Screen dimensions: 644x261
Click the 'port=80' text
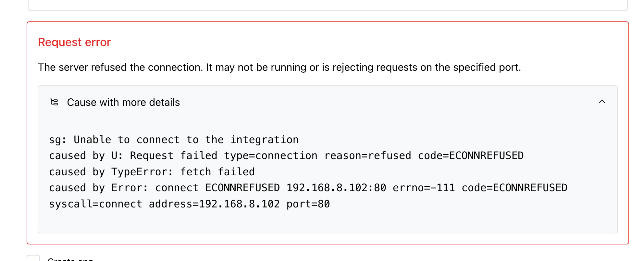[x=308, y=204]
